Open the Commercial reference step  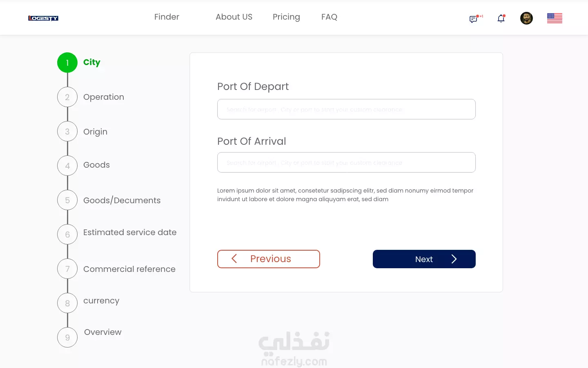click(x=129, y=269)
